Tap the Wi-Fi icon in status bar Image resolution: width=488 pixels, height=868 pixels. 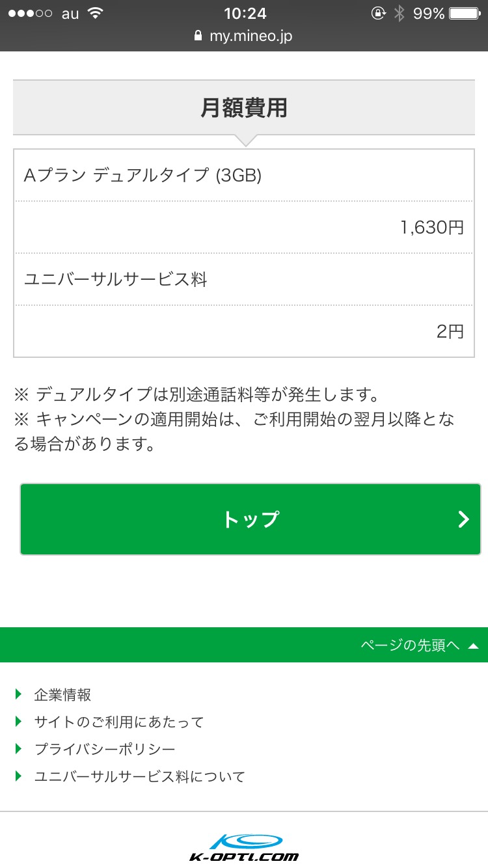(x=96, y=14)
